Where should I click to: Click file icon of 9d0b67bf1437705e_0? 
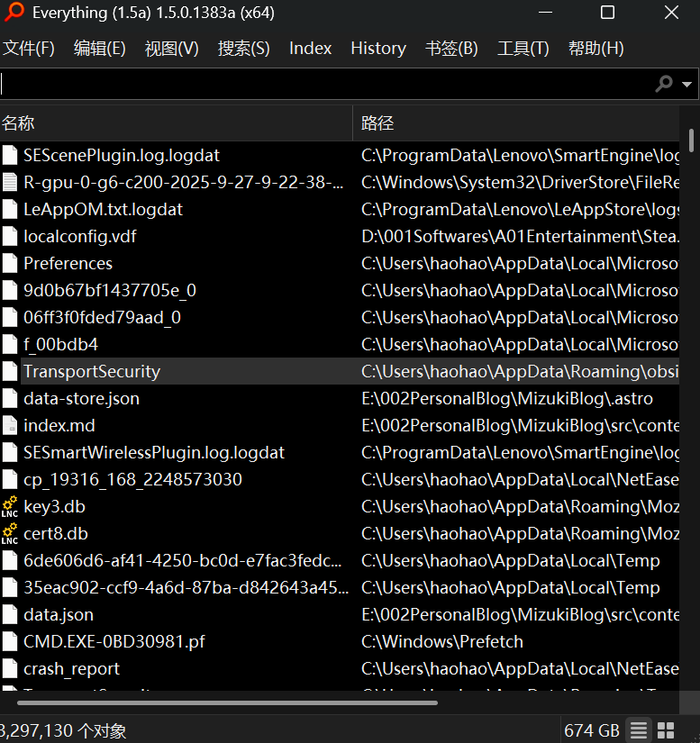tap(10, 291)
